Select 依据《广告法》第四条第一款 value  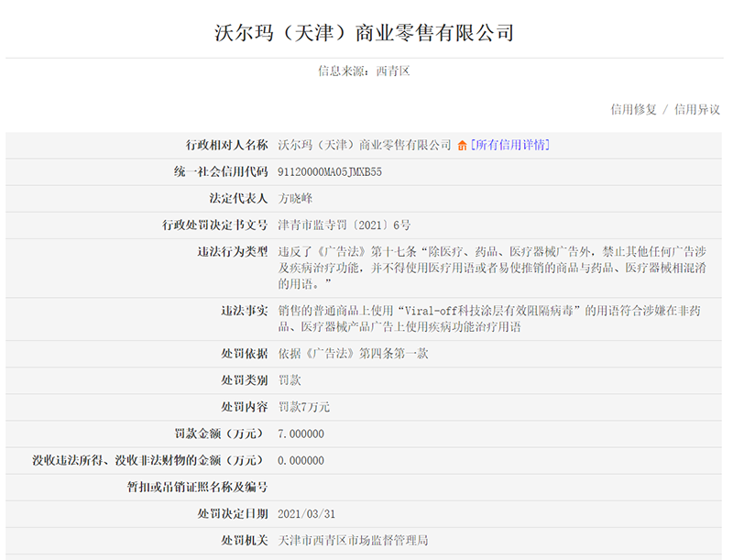tap(353, 354)
